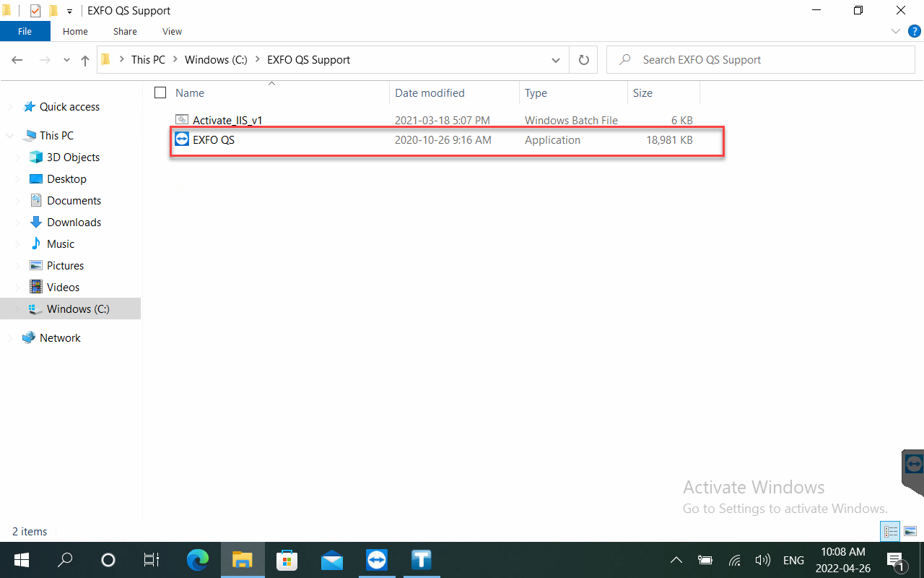Open the address bar history dropdown
Image resolution: width=924 pixels, height=578 pixels.
(x=556, y=60)
